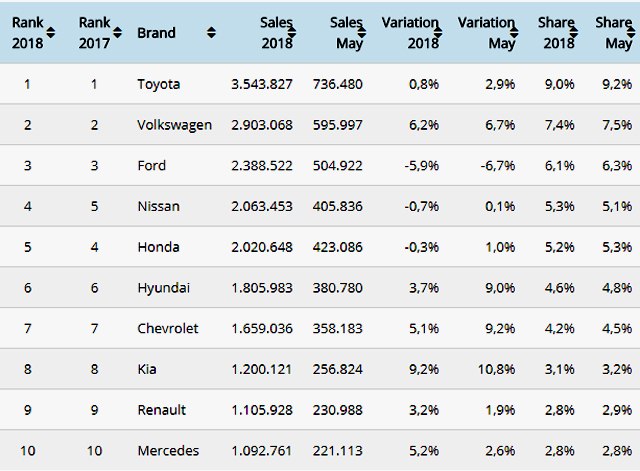Click the Share May column header
The height and width of the screenshot is (471, 640).
(x=613, y=32)
